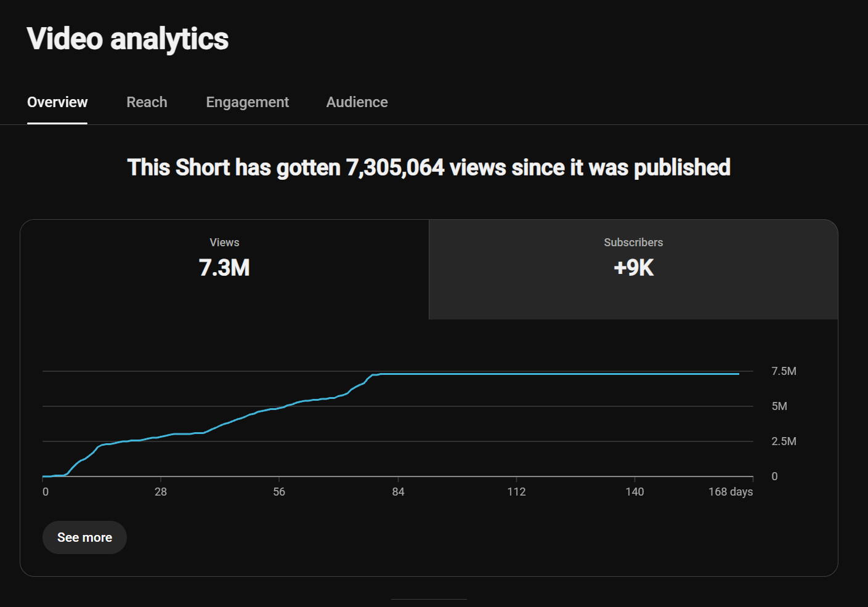Click the 2.5M y-axis label
The height and width of the screenshot is (607, 868).
click(784, 441)
